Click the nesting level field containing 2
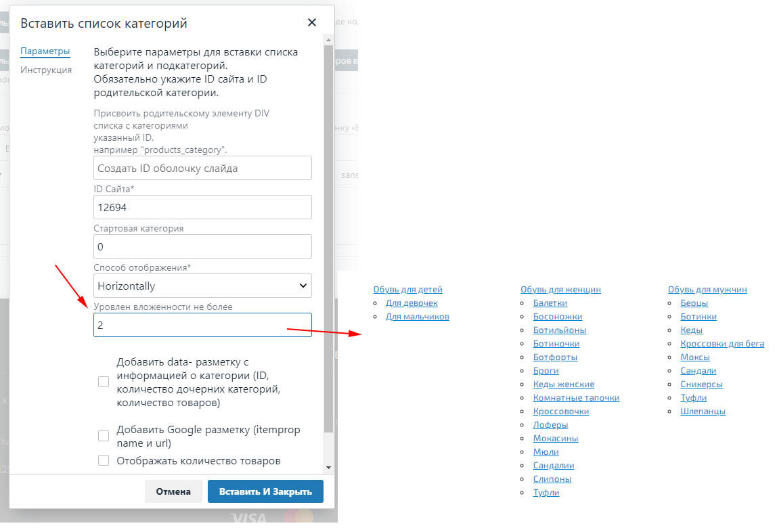777x532 pixels. point(202,325)
